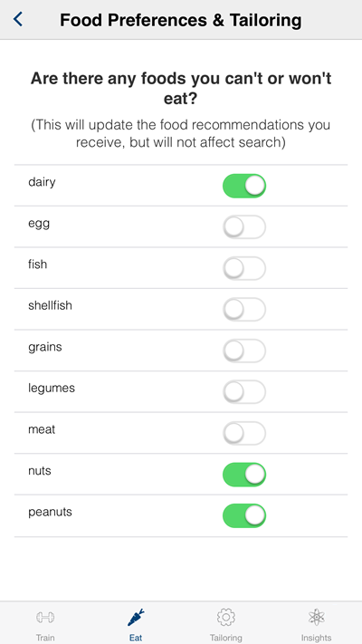Viewport: 362px width, 644px height.
Task: Open the Train tab label
Action: click(45, 638)
